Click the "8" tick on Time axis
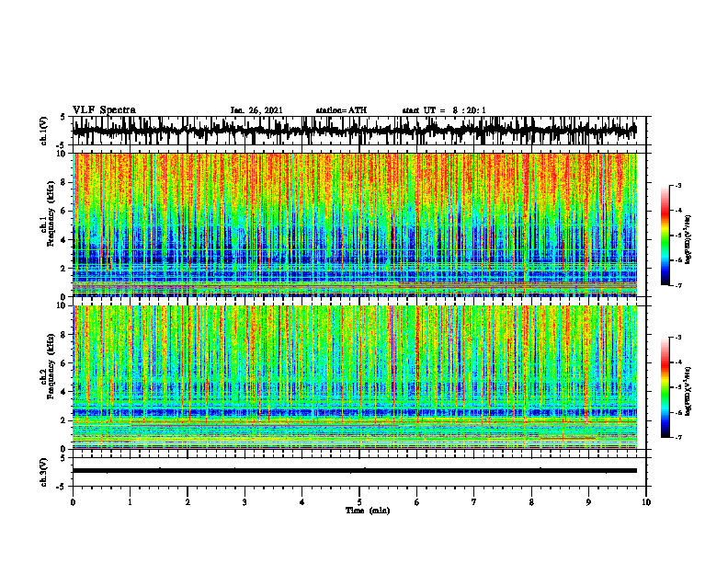728x563 pixels. pos(531,502)
